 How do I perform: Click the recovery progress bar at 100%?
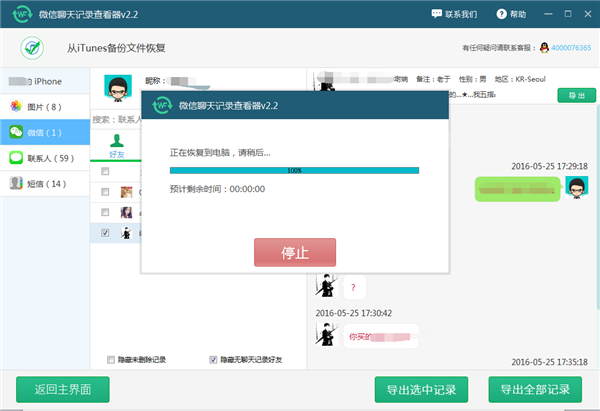[294, 171]
